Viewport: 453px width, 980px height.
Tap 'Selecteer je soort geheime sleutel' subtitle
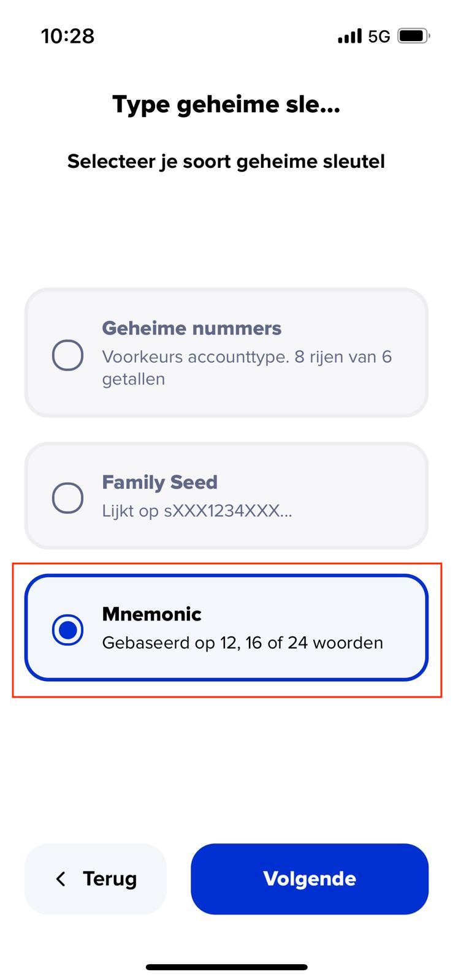(226, 162)
